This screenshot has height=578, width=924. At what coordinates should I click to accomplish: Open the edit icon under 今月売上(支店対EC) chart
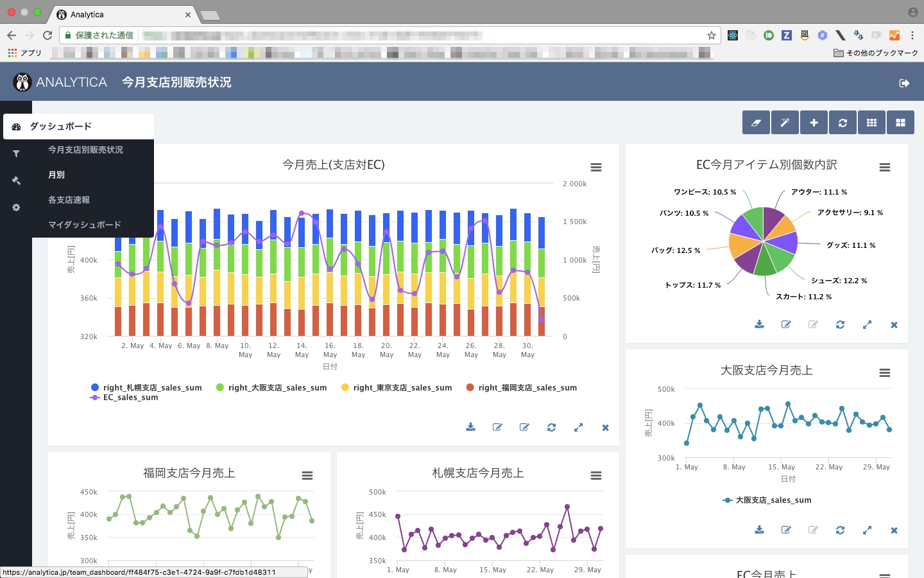click(497, 427)
